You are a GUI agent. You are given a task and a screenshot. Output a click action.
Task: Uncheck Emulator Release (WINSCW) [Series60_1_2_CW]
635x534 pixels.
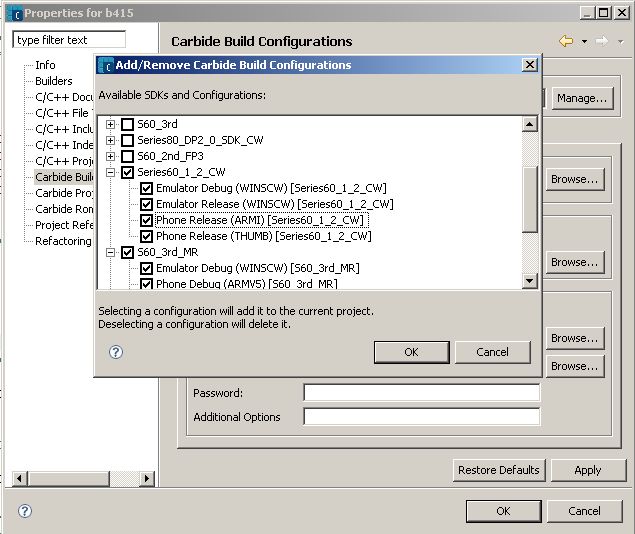[x=146, y=204]
